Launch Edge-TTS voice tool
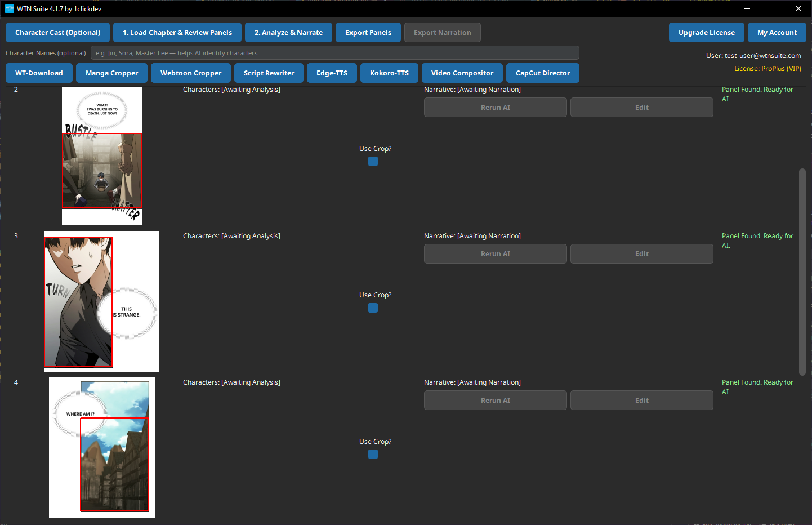 click(332, 73)
